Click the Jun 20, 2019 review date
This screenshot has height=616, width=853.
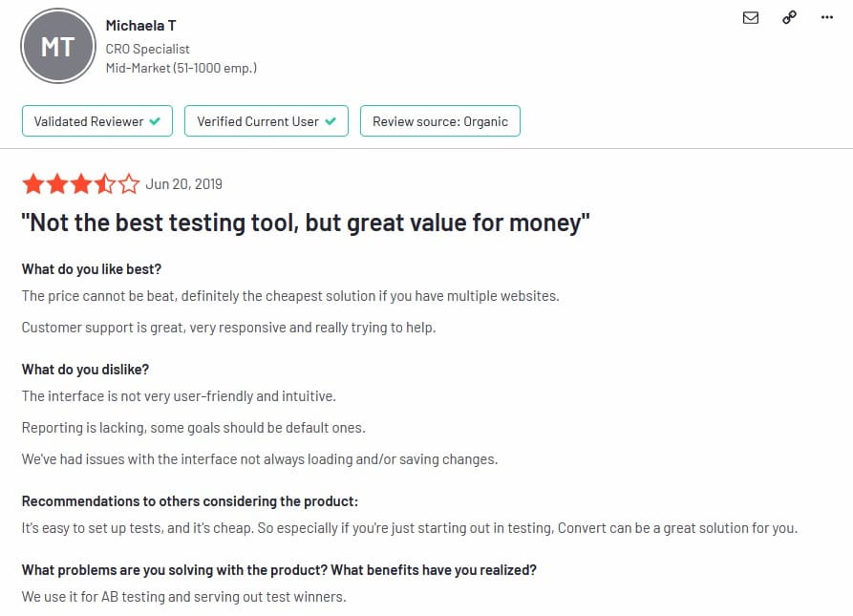point(183,183)
